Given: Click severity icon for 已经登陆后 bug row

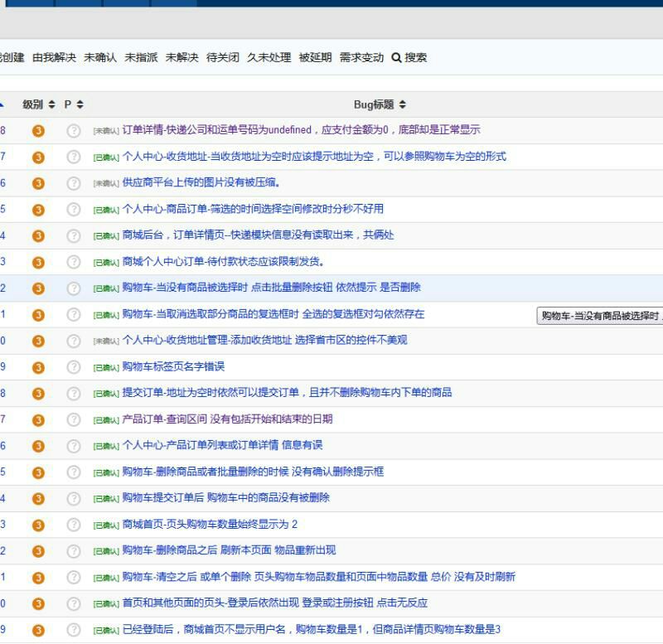Looking at the screenshot, I should (x=38, y=630).
